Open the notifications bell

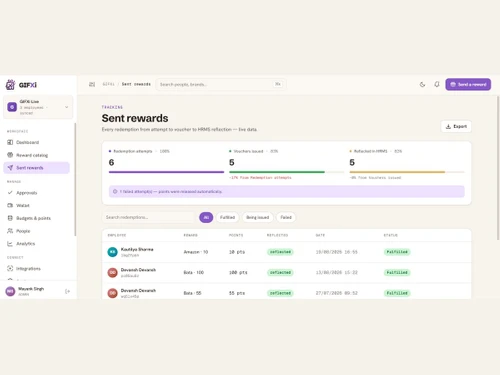(437, 84)
